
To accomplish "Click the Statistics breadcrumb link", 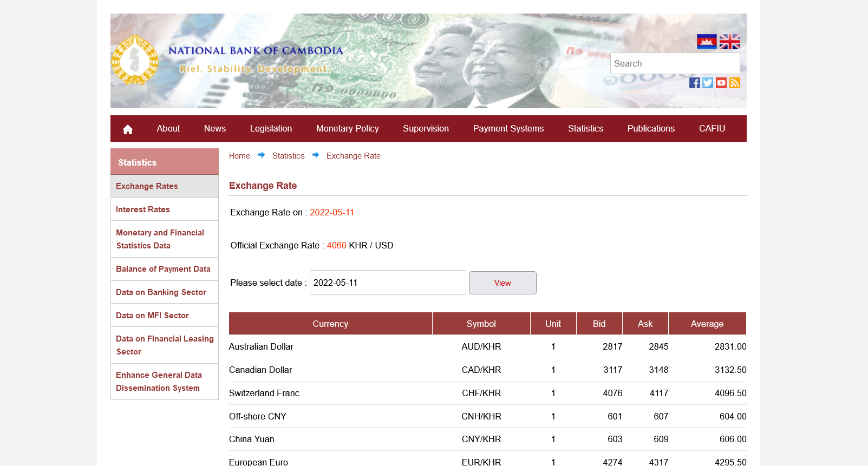I will click(x=288, y=156).
